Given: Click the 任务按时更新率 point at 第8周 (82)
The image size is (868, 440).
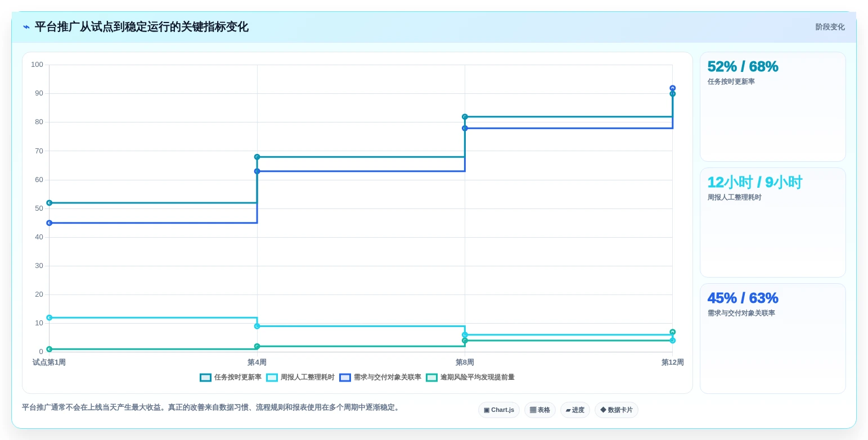Looking at the screenshot, I should coord(465,117).
